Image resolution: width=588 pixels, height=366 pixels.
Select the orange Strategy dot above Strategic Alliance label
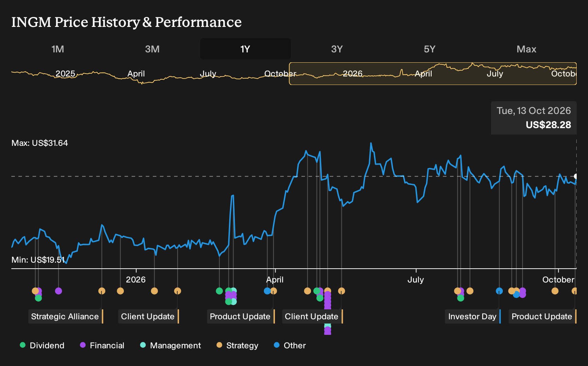(x=102, y=291)
